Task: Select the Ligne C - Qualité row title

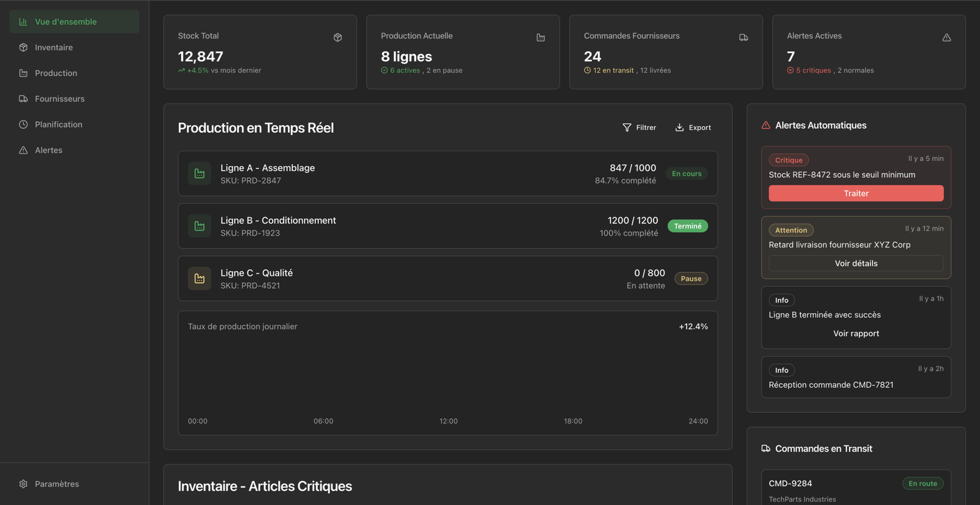Action: click(x=257, y=273)
